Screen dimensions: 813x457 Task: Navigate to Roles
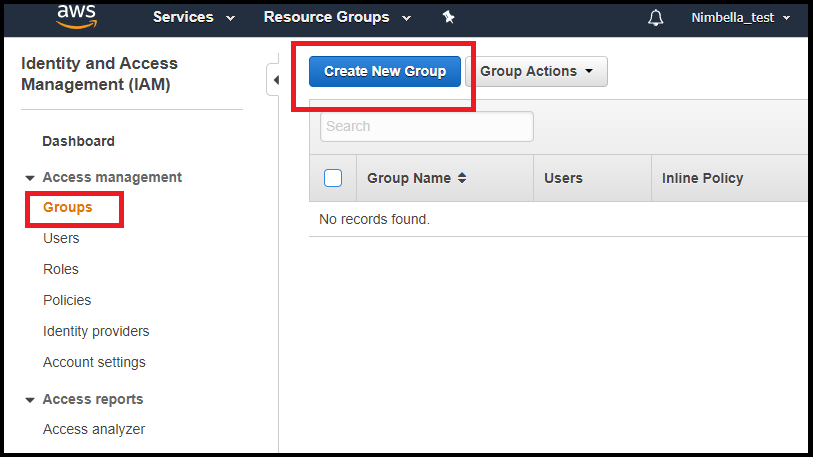[x=60, y=269]
